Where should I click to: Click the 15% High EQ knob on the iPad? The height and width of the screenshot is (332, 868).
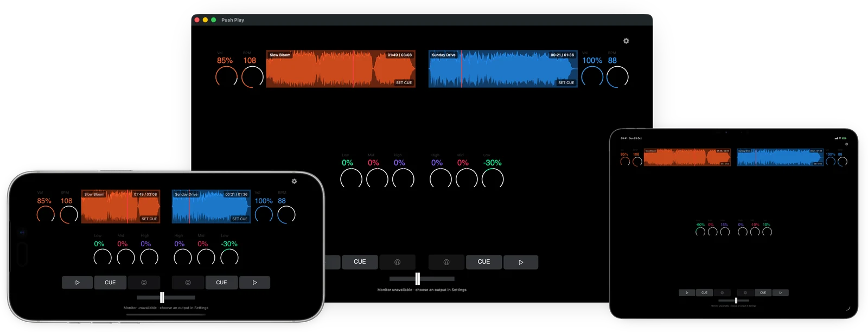725,232
